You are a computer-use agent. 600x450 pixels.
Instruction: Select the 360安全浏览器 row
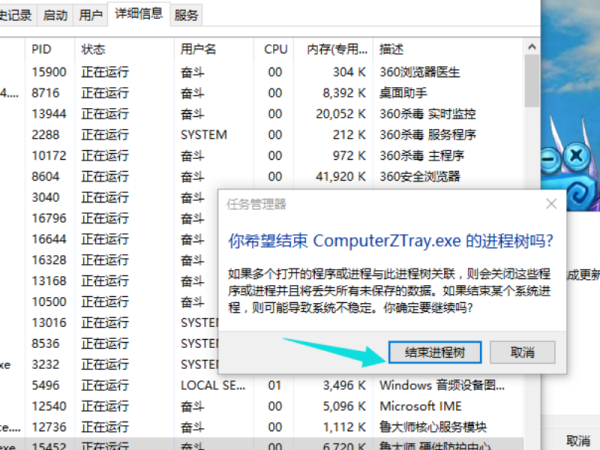point(261,176)
